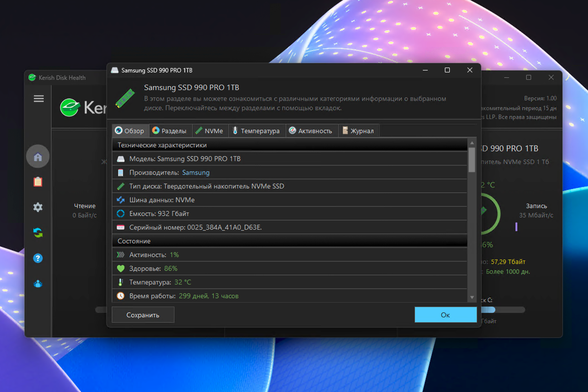Viewport: 588px width, 392px height.
Task: Click the Технические характеристики section header
Action: click(290, 145)
